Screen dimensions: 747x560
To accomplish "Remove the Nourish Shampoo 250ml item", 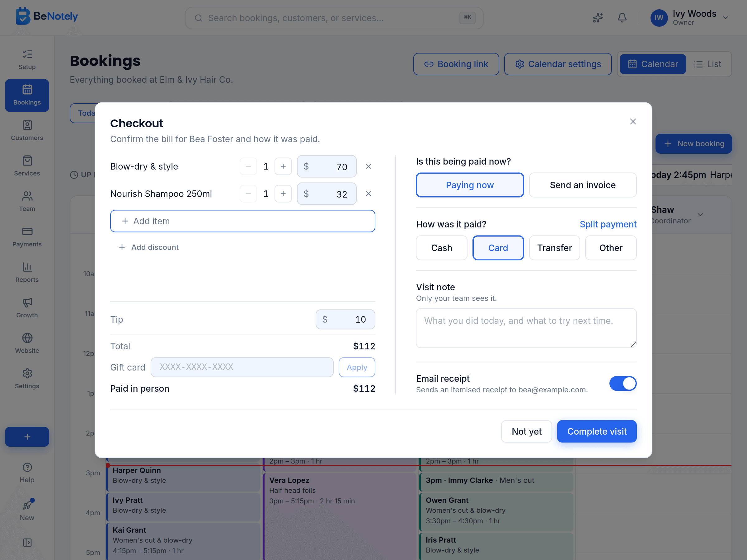I will coord(369,194).
